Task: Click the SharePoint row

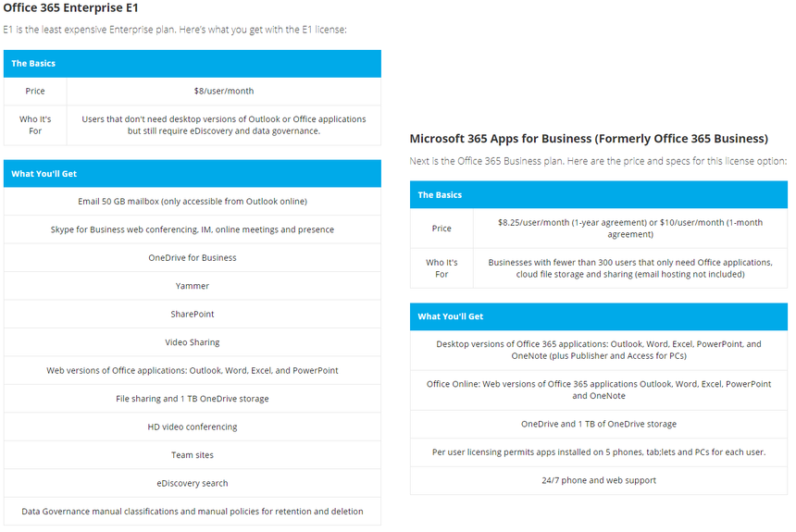Action: (x=192, y=315)
